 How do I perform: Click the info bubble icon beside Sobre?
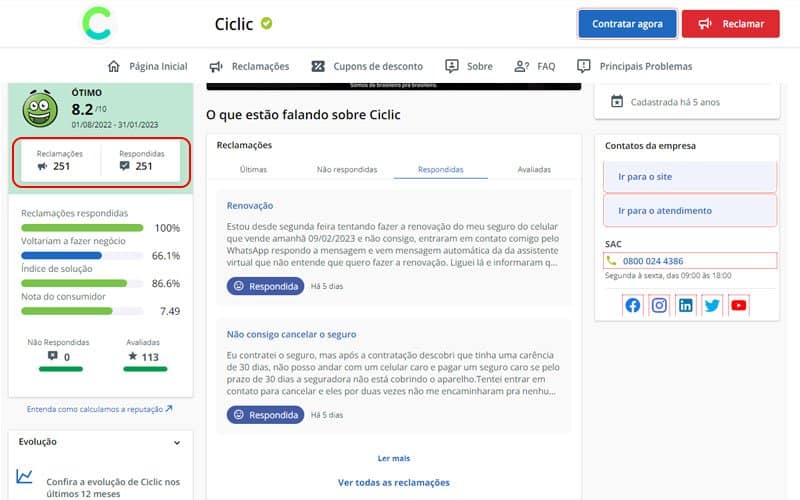click(452, 66)
